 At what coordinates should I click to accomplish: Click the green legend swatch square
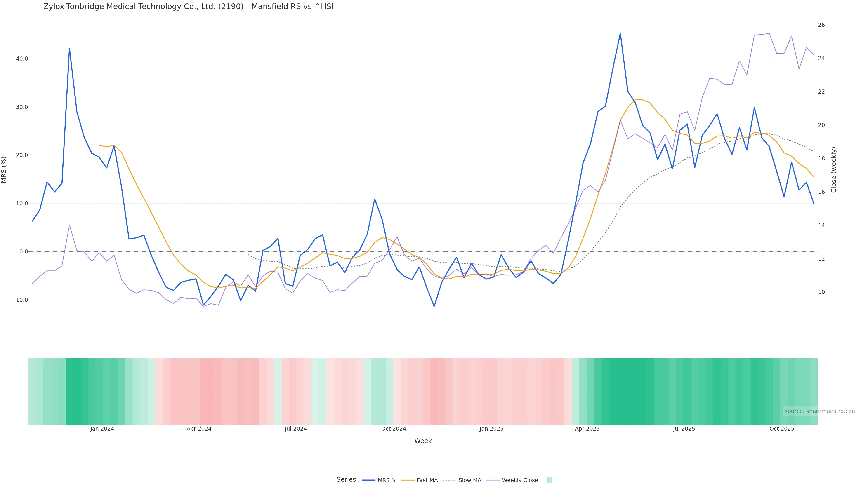[x=549, y=480]
